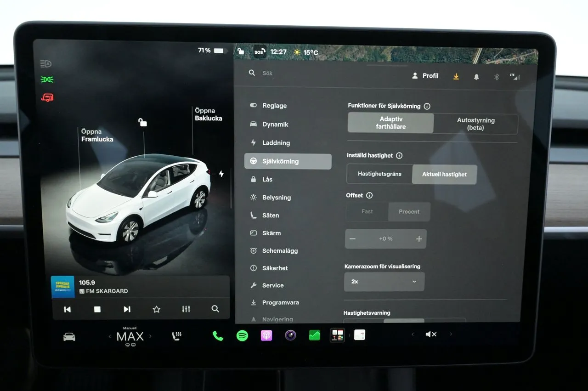Screen dimensions: 588x391
Task: Tap the chevron left of volume icon
Action: click(413, 334)
